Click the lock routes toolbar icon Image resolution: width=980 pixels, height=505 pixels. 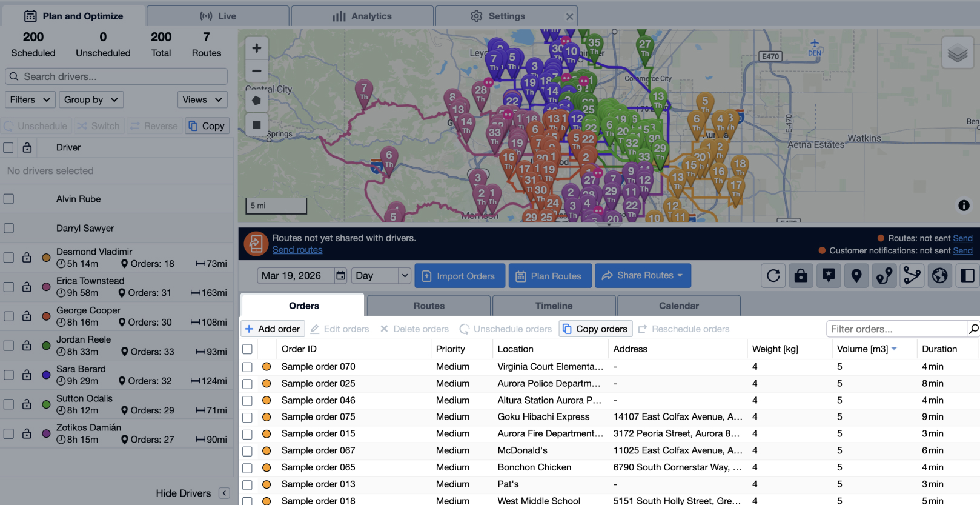[801, 276]
